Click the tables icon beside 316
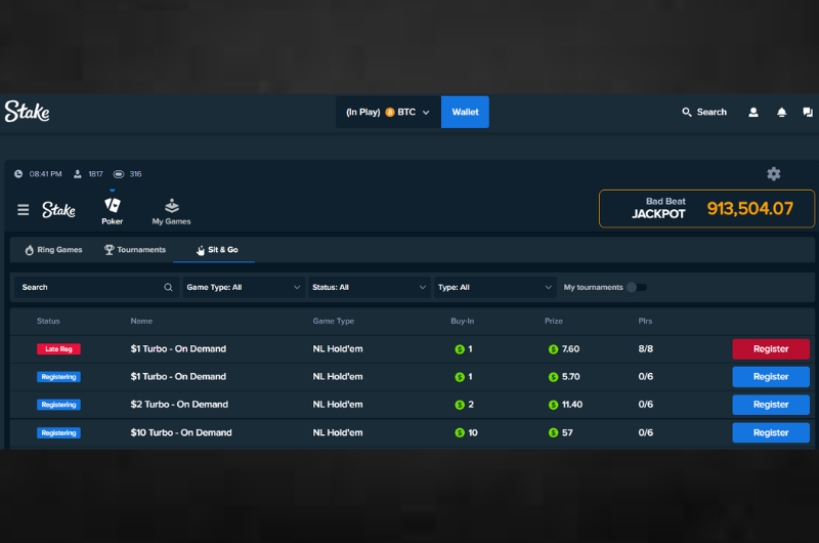 [x=119, y=174]
